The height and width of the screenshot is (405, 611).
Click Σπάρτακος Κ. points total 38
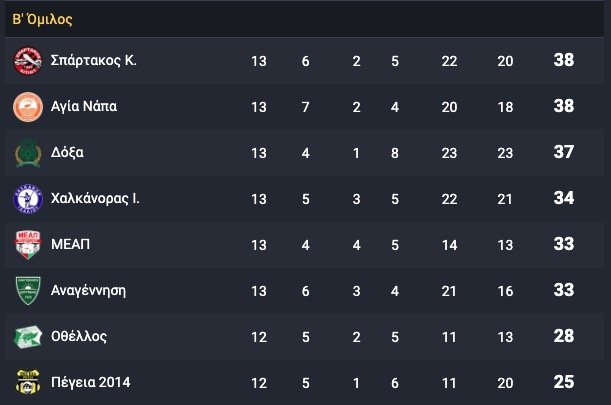tap(563, 60)
